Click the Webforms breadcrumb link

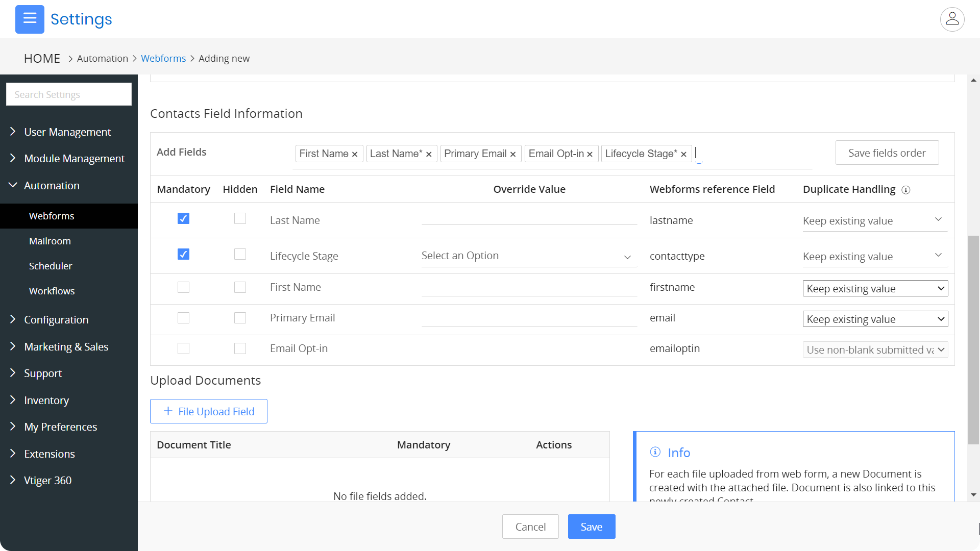click(x=163, y=59)
